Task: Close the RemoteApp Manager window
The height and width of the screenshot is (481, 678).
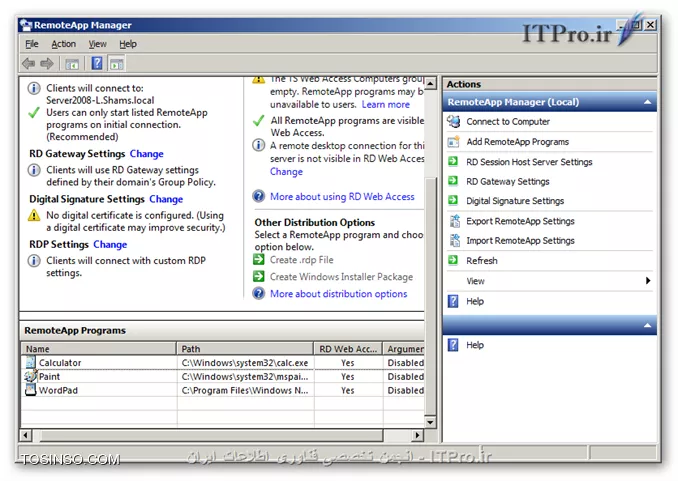Action: point(650,25)
